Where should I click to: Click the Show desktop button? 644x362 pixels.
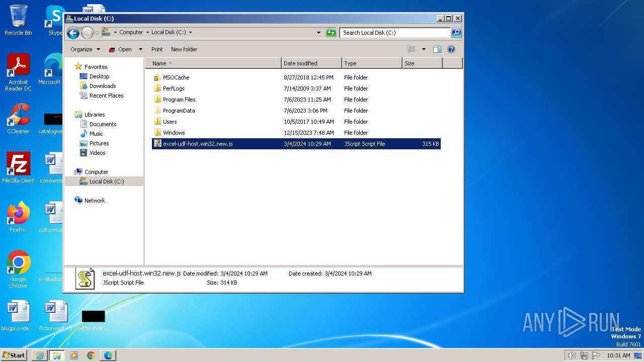[639, 355]
